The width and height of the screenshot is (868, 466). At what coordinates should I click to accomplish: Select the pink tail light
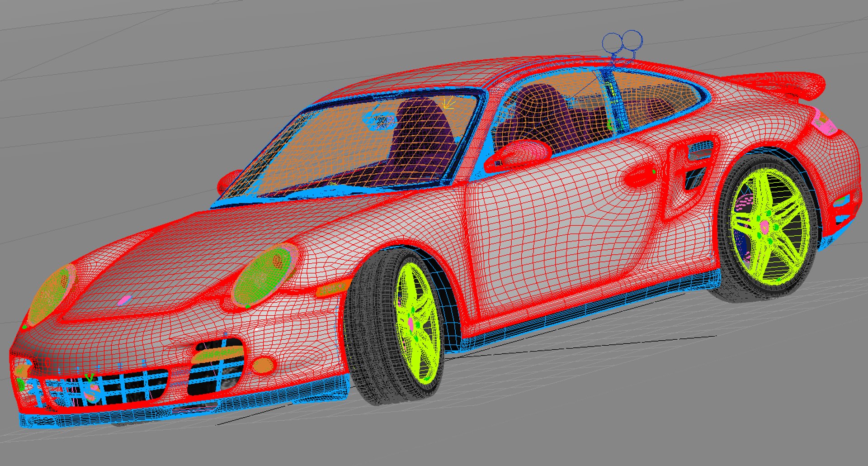coord(825,123)
